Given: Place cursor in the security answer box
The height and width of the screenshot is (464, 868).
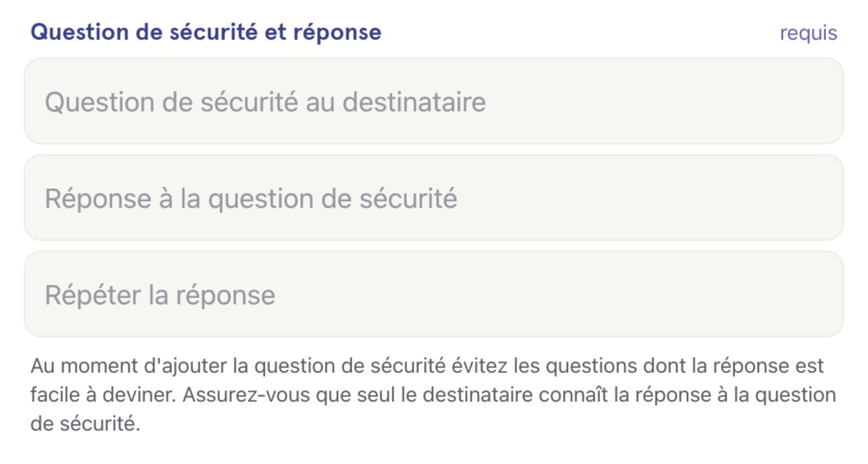Looking at the screenshot, I should [x=434, y=198].
